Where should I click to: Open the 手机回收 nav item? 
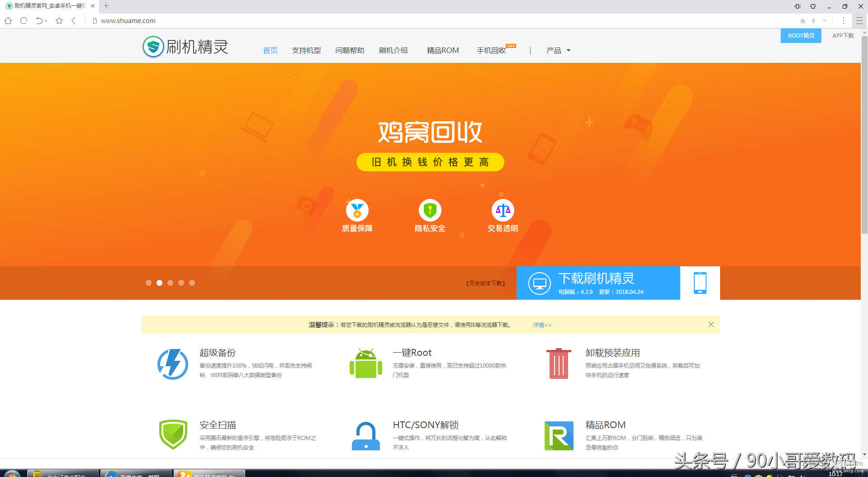(492, 51)
